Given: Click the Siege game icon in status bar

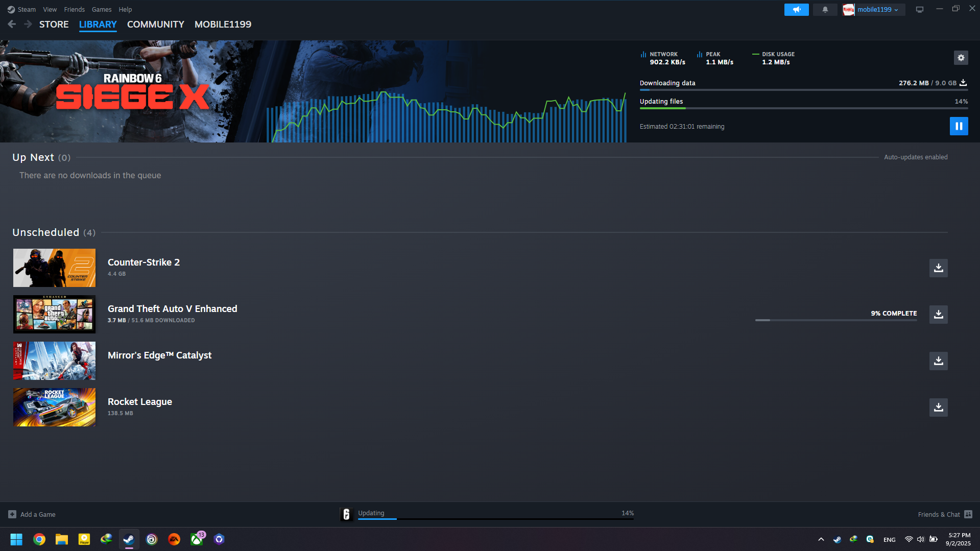Looking at the screenshot, I should click(x=346, y=514).
